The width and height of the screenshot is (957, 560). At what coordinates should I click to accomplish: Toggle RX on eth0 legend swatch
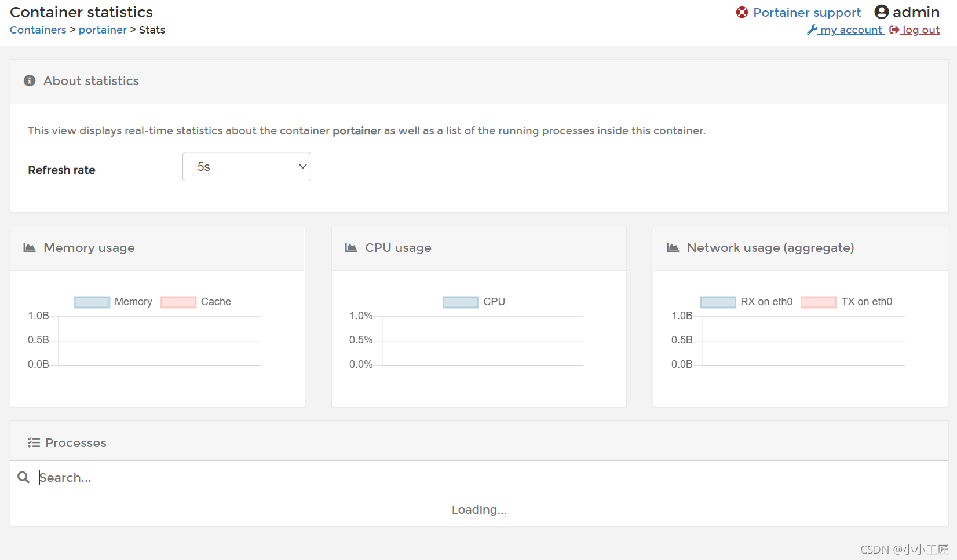[718, 302]
